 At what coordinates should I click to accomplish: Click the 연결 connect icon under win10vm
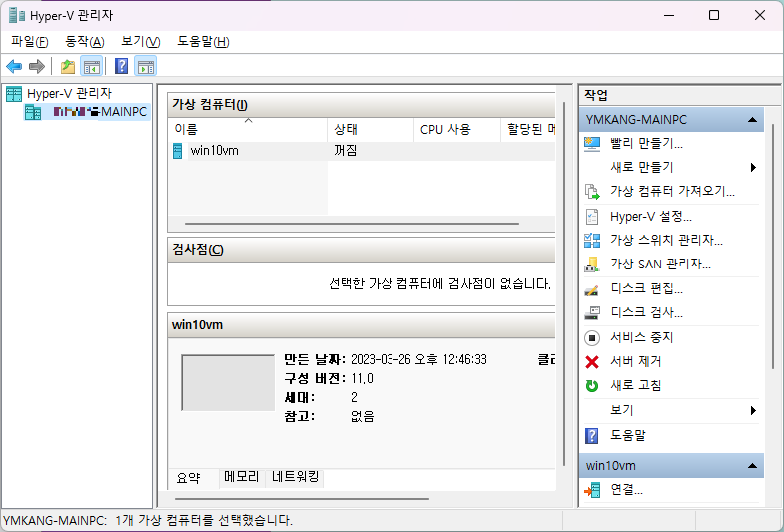[592, 490]
